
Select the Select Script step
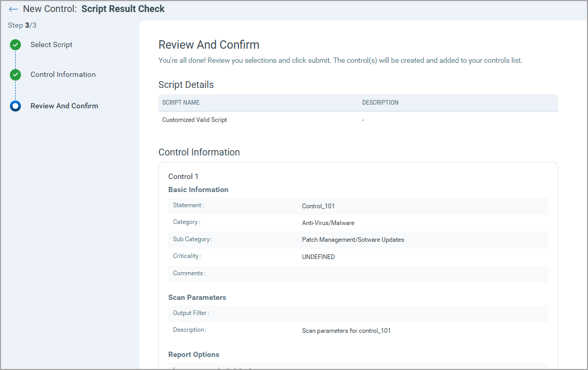pyautogui.click(x=51, y=44)
